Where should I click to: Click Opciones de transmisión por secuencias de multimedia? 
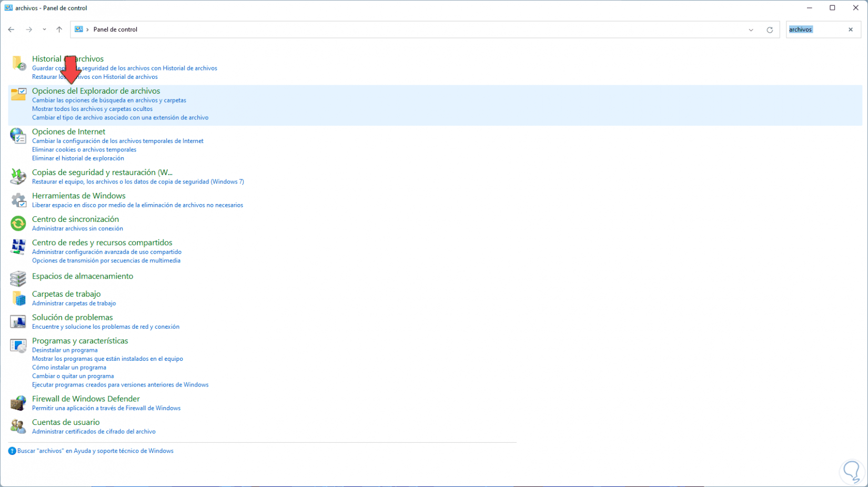click(x=106, y=261)
